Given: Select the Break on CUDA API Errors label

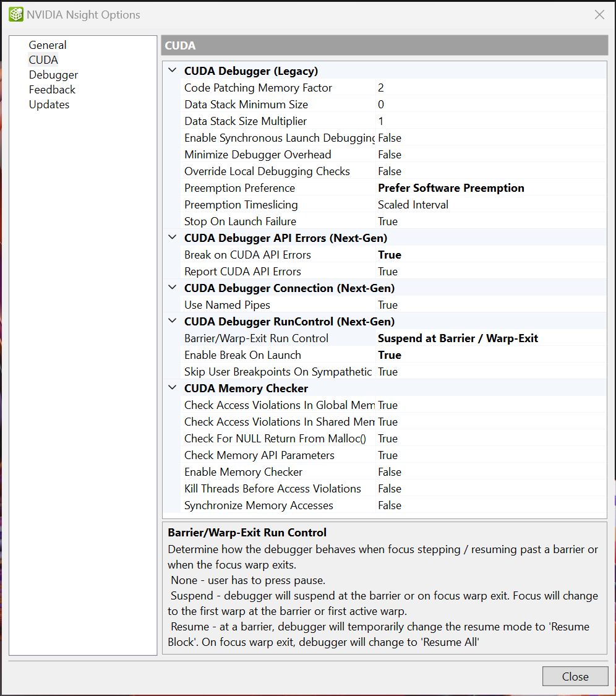Looking at the screenshot, I should click(x=247, y=255).
